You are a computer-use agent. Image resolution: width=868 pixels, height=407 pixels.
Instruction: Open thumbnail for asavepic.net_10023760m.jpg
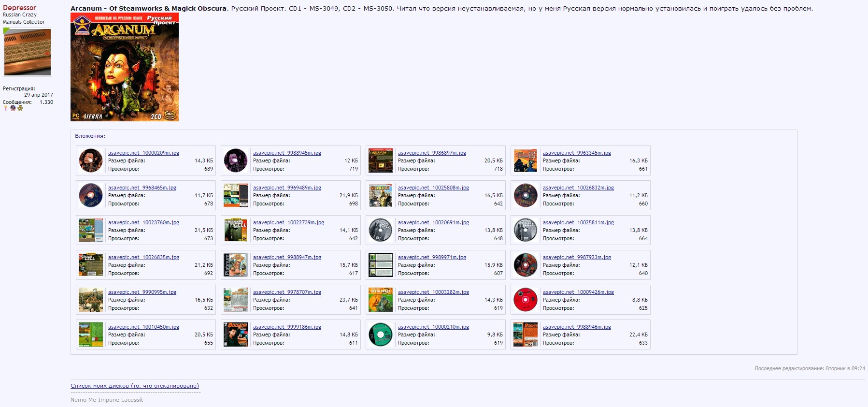(91, 230)
